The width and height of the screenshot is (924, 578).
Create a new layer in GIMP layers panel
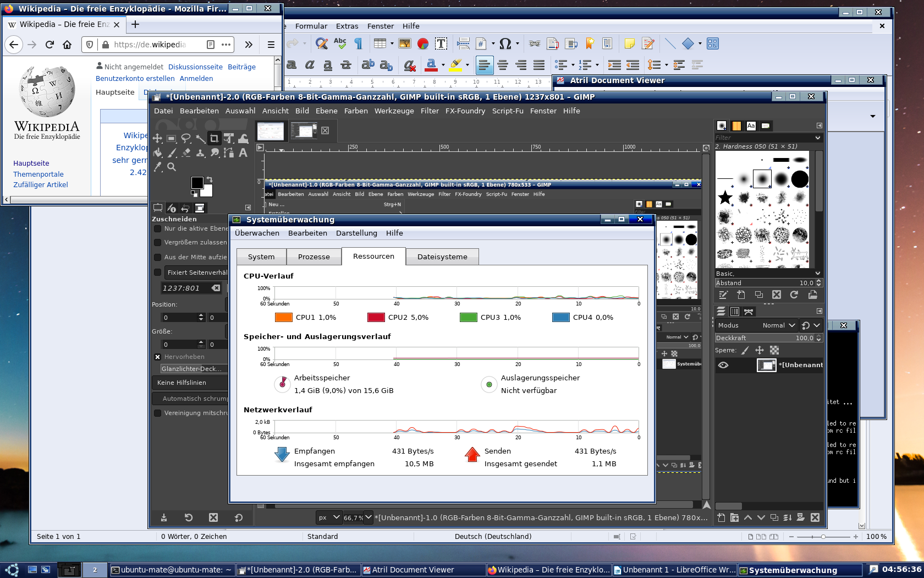721,517
